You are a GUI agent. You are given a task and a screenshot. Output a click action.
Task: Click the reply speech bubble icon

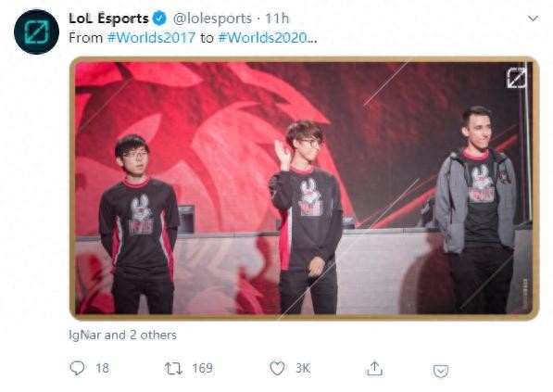pos(77,368)
